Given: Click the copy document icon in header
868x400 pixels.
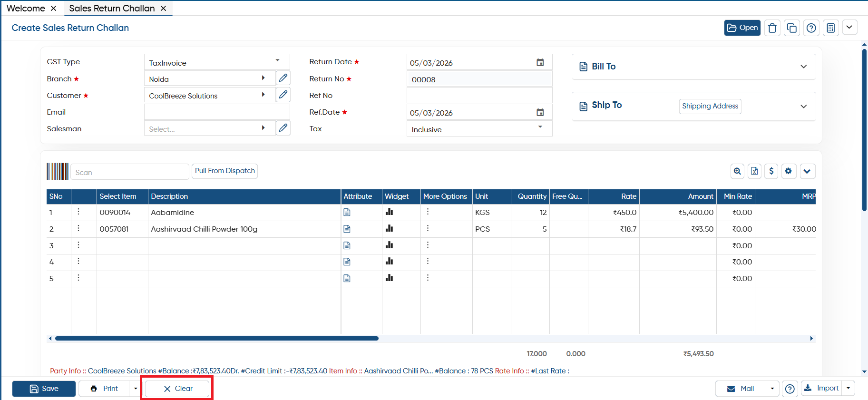Looking at the screenshot, I should (792, 28).
